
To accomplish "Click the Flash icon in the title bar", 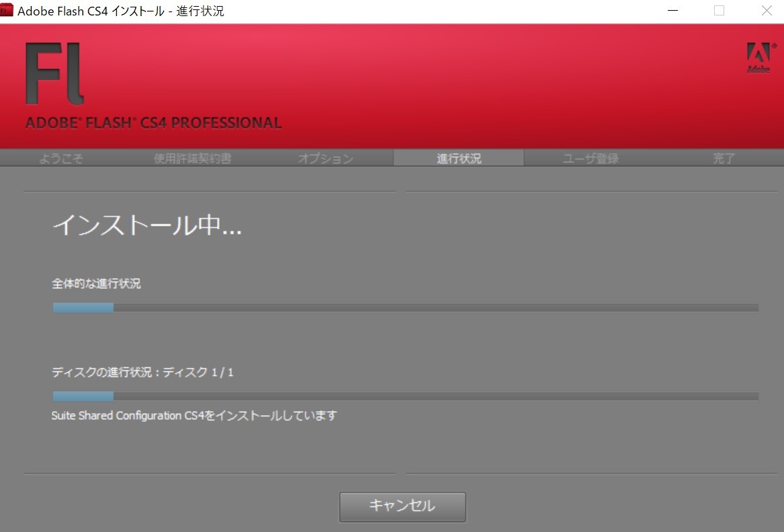I will [7, 10].
